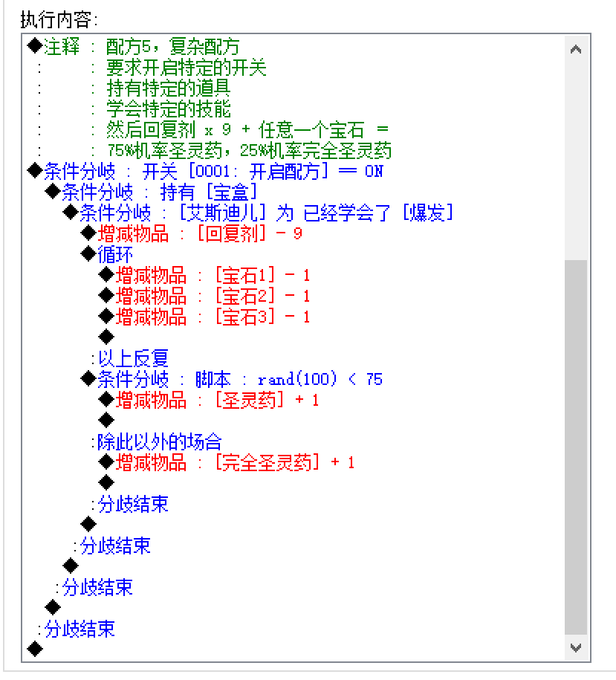Select the command '增减物品：[宝石3] - 1'
Viewport: 616px width, 680px height.
pos(204,317)
